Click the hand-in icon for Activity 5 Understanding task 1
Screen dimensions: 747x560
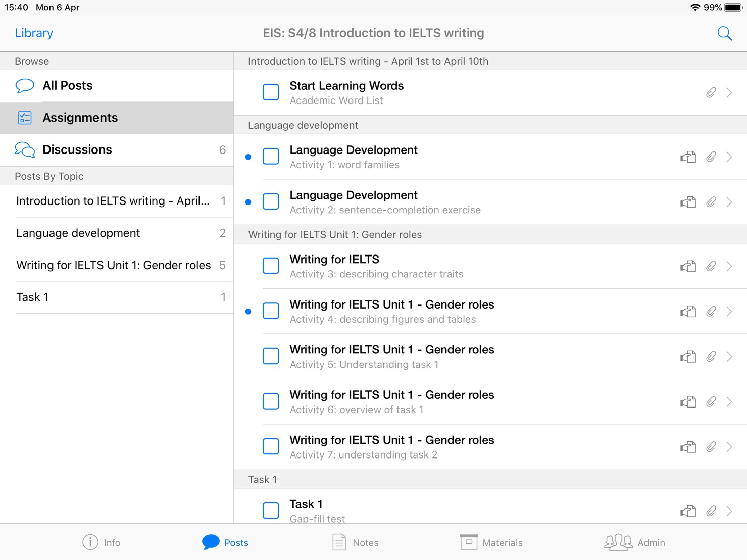tap(688, 357)
